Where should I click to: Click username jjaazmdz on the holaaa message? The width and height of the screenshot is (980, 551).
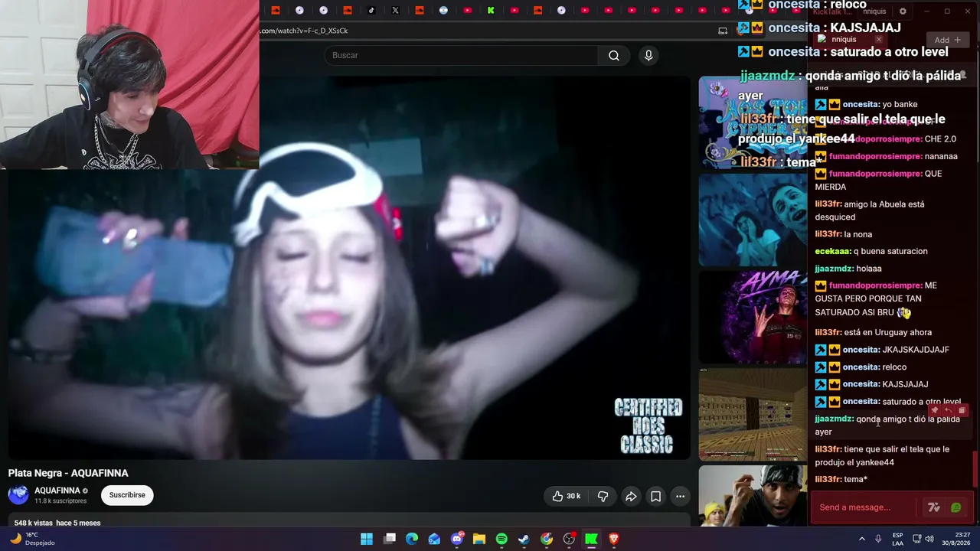[x=834, y=269]
